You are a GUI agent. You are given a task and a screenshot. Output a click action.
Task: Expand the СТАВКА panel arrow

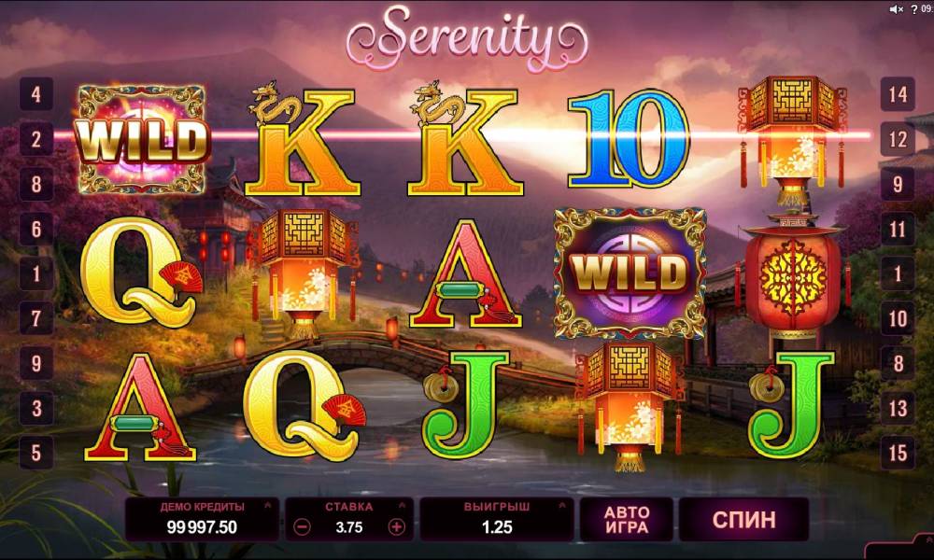(402, 505)
